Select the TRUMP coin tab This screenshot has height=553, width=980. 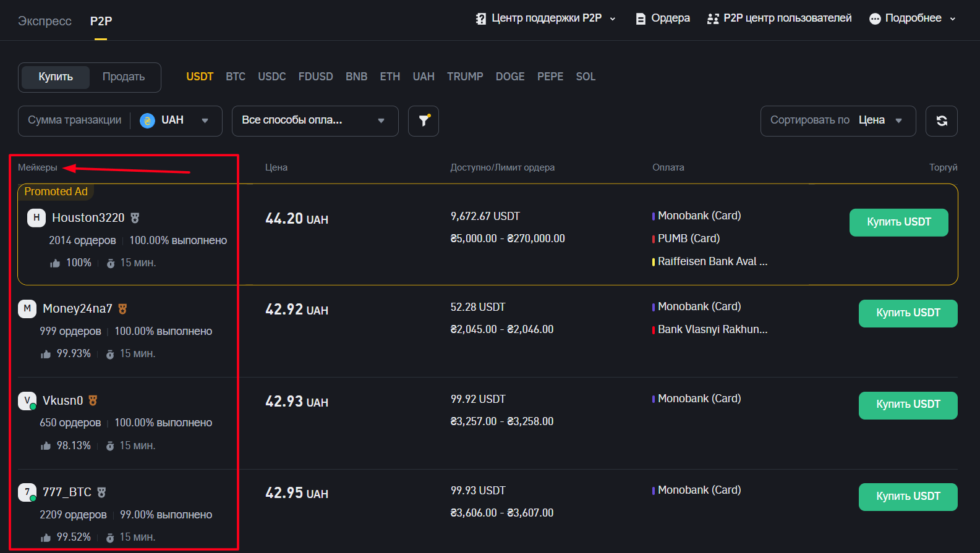pyautogui.click(x=465, y=77)
